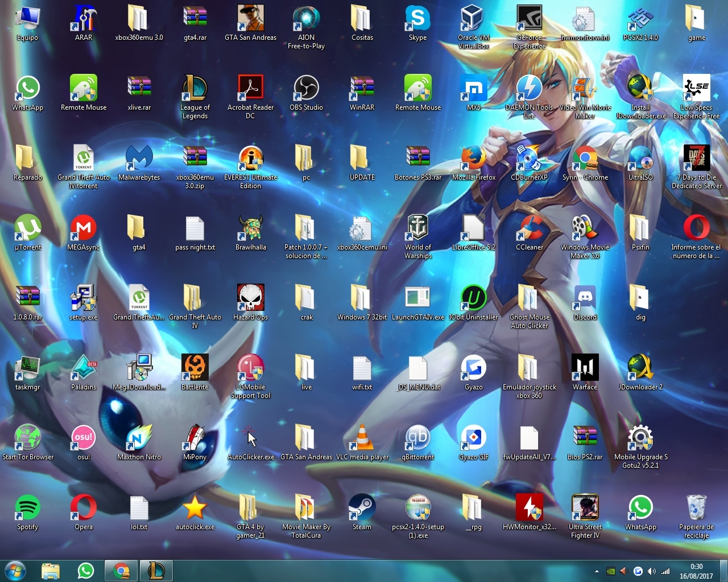Open the taskmgr shortcut
Viewport: 728px width, 582px height.
(x=28, y=367)
